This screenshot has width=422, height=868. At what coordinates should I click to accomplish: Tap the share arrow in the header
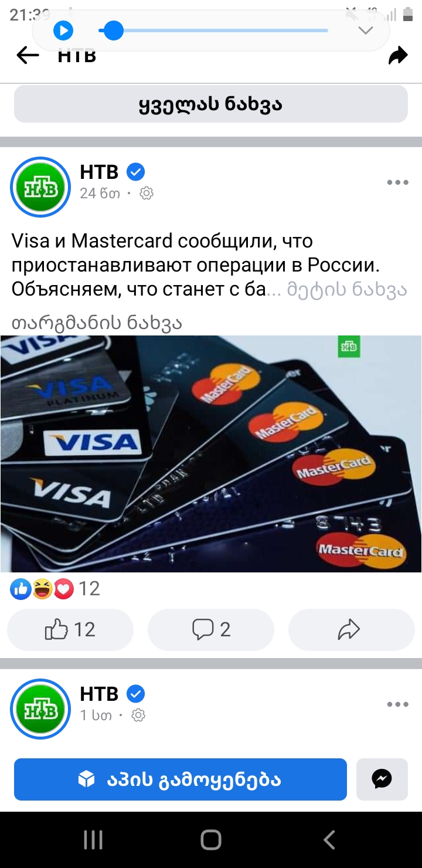point(398,56)
